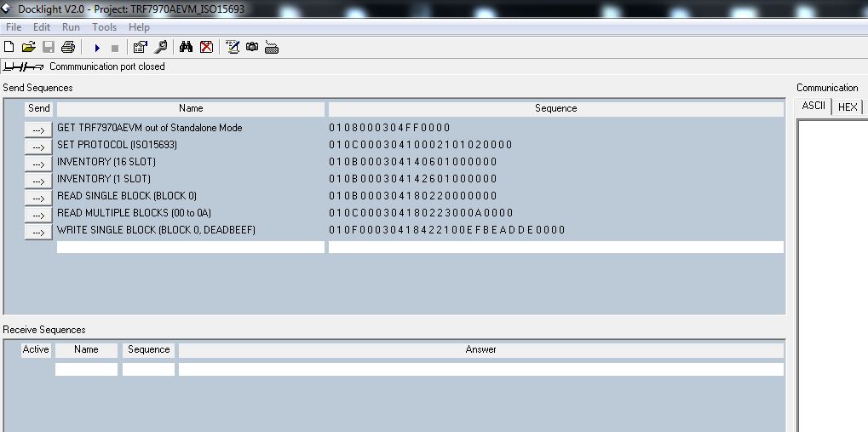Select the READ SINGLE BLOCK (BLOCK 0) name

127,196
